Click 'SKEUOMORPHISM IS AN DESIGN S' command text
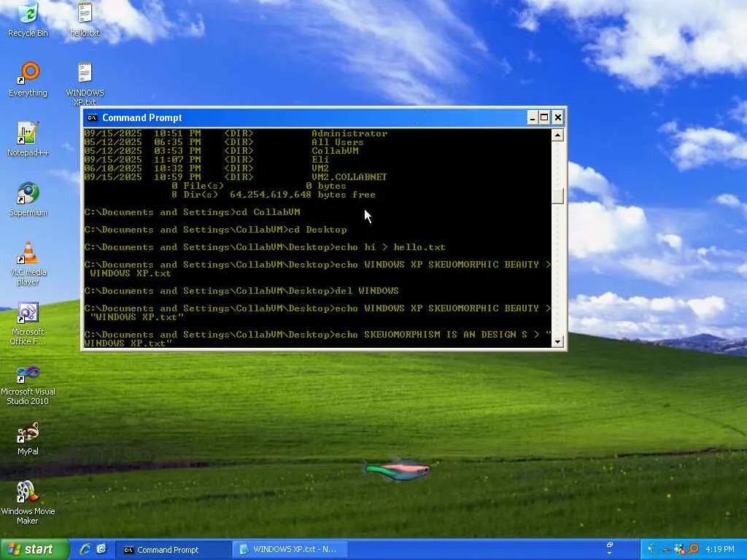The image size is (747, 560). (446, 335)
